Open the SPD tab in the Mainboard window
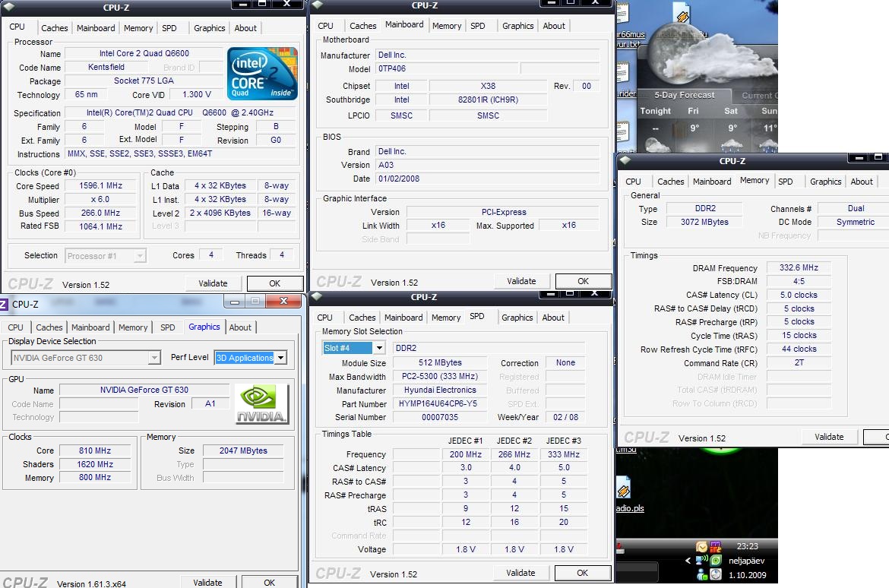The image size is (889, 588). (478, 26)
